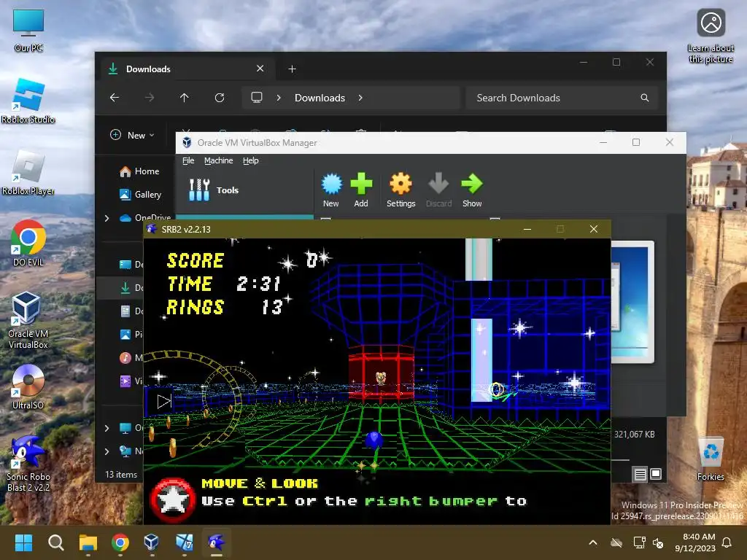Open the DO EVIL Chrome shortcut
This screenshot has width=747, height=560.
click(x=28, y=244)
